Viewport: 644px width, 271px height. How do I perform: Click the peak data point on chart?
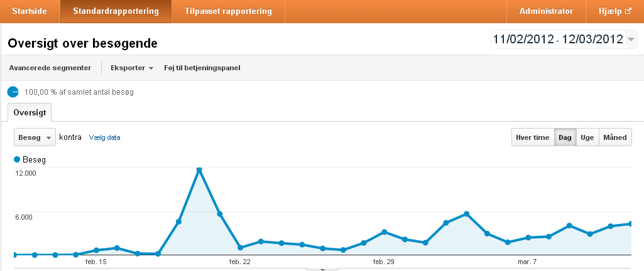199,170
